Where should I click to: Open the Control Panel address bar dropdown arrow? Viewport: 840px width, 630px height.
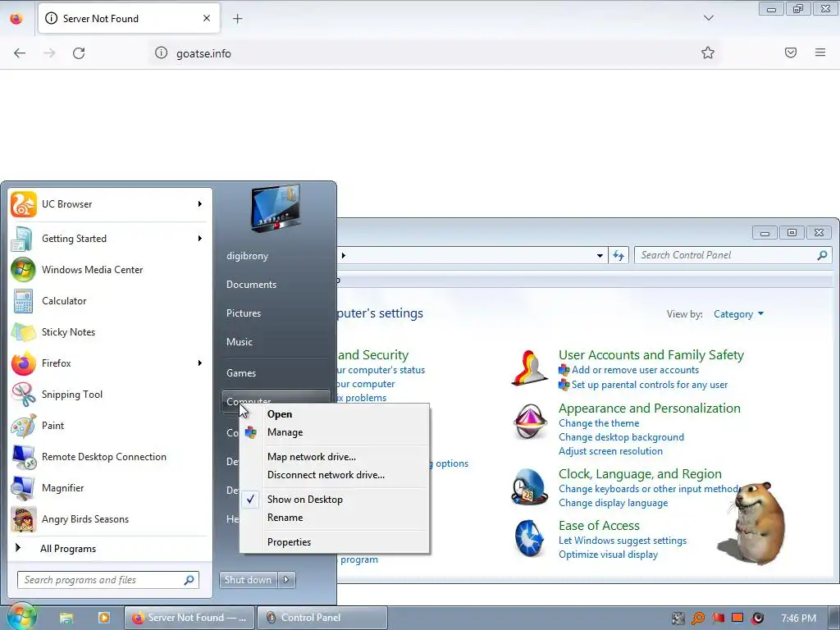(600, 256)
